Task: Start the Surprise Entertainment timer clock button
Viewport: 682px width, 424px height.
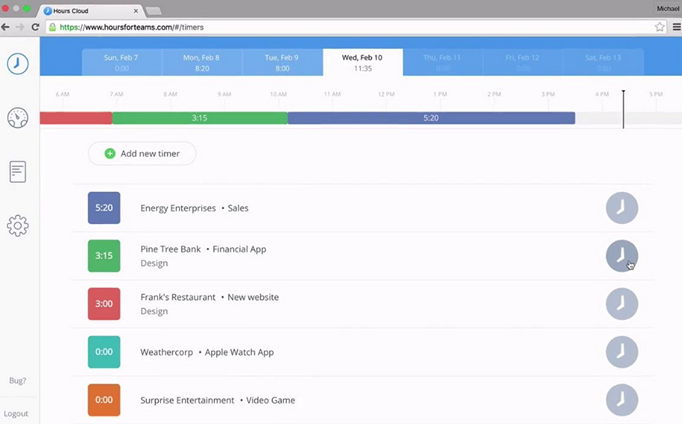Action: tap(621, 400)
